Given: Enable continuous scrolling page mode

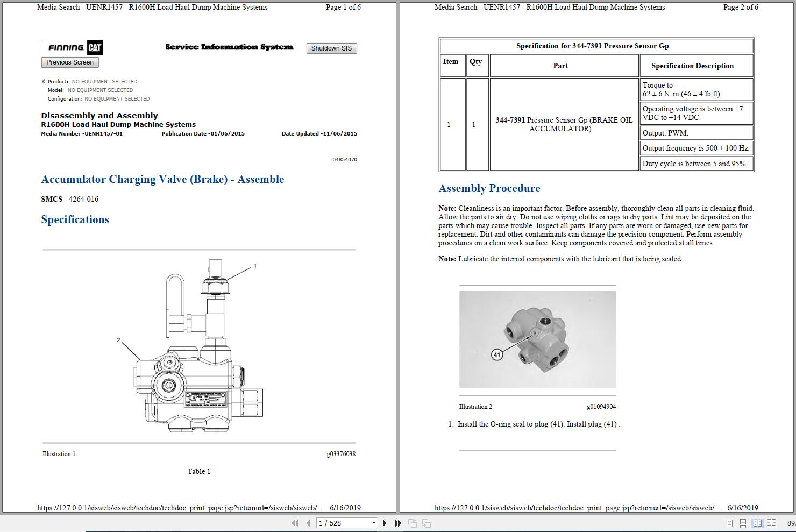Looking at the screenshot, I should (x=743, y=522).
